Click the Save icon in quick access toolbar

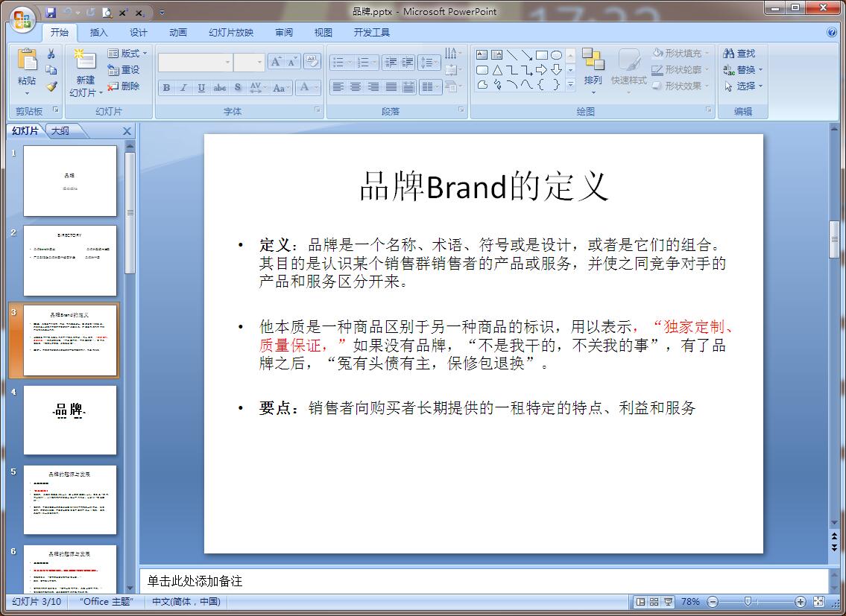point(51,13)
